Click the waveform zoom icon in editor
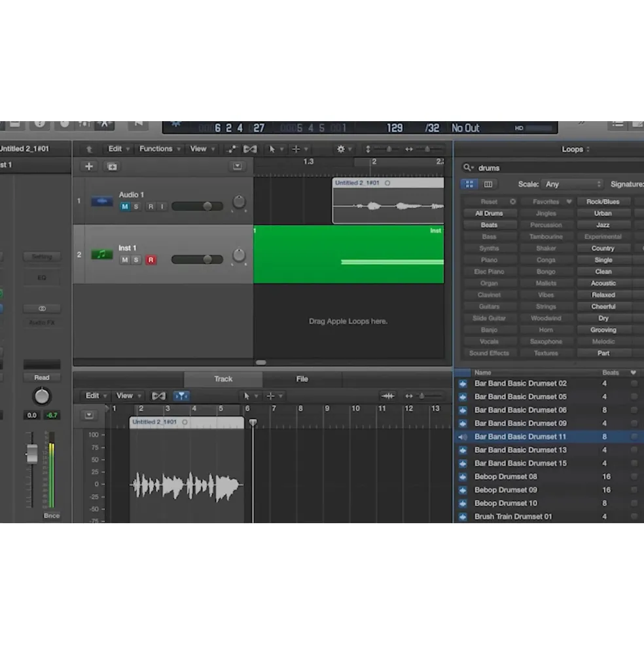Image resolution: width=644 pixels, height=645 pixels. pos(387,396)
